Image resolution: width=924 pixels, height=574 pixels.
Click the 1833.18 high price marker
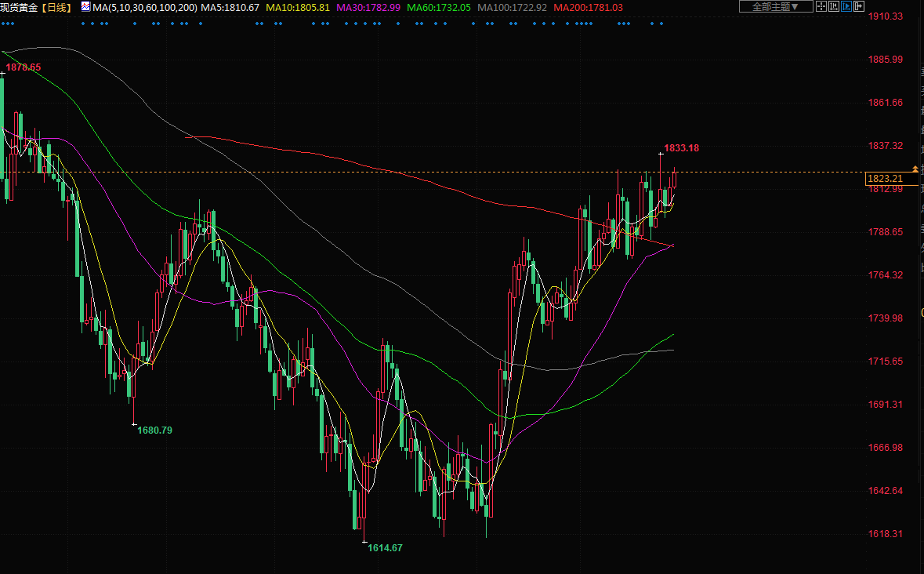click(x=681, y=147)
